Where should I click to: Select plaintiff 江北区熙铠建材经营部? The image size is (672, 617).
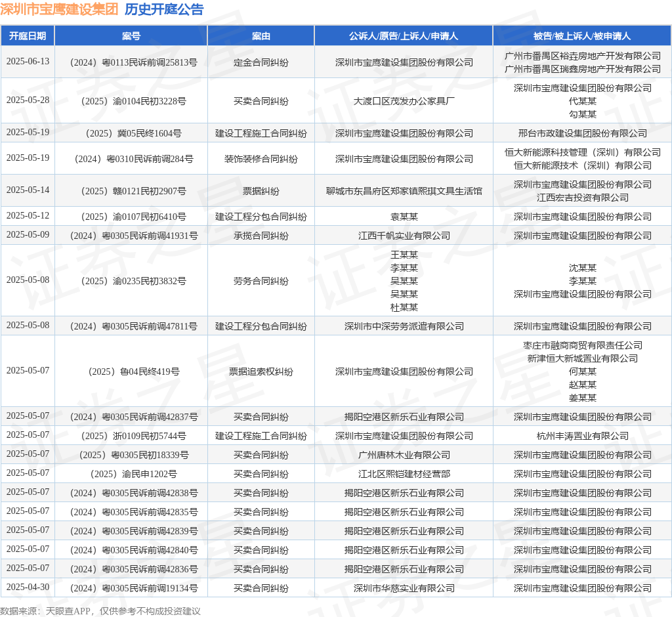[x=404, y=474]
